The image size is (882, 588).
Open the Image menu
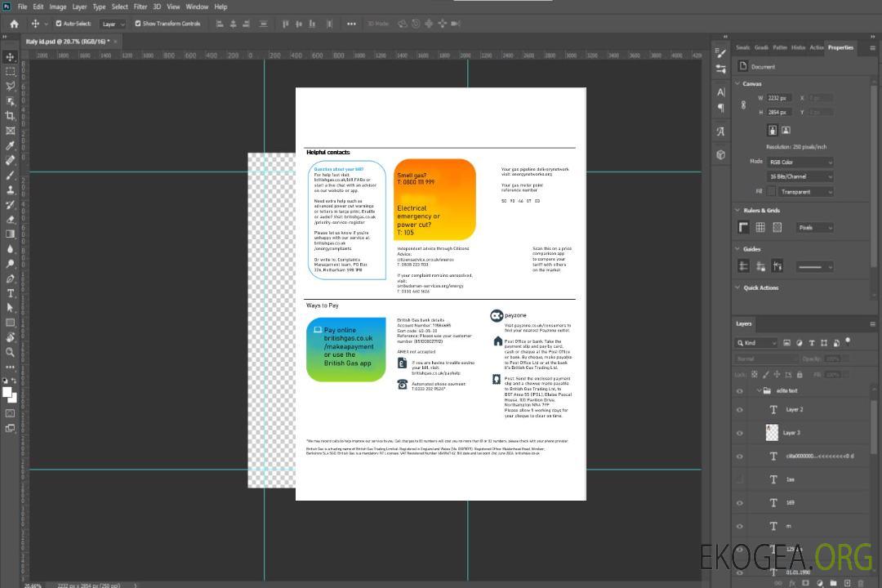(x=57, y=7)
